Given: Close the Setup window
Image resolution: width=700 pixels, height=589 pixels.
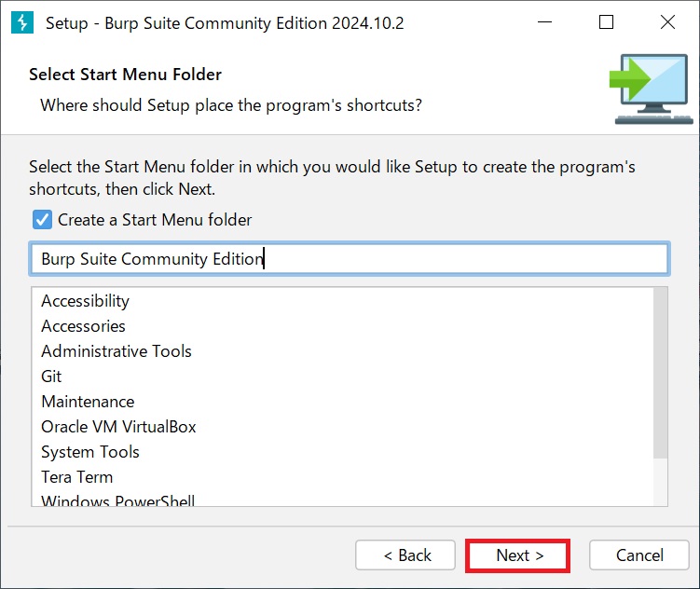Looking at the screenshot, I should coord(667,21).
